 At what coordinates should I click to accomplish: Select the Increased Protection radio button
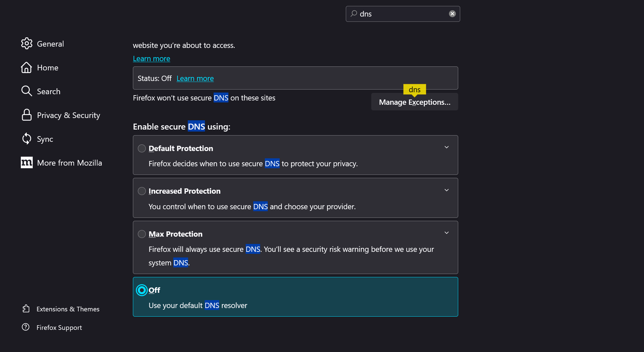[142, 191]
